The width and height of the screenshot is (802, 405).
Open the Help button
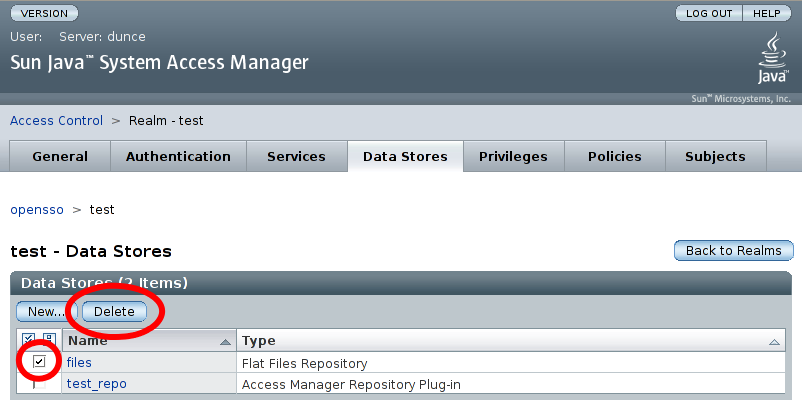click(766, 14)
